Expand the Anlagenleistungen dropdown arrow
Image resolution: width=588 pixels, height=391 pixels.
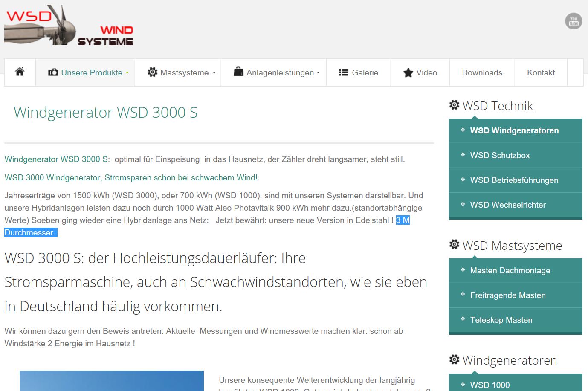[x=318, y=73]
